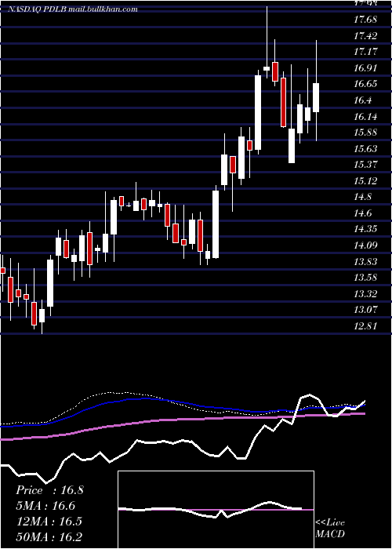Screen dimensions: 392x549
Task: Click the 17.42 price axis label
Action: click(365, 35)
